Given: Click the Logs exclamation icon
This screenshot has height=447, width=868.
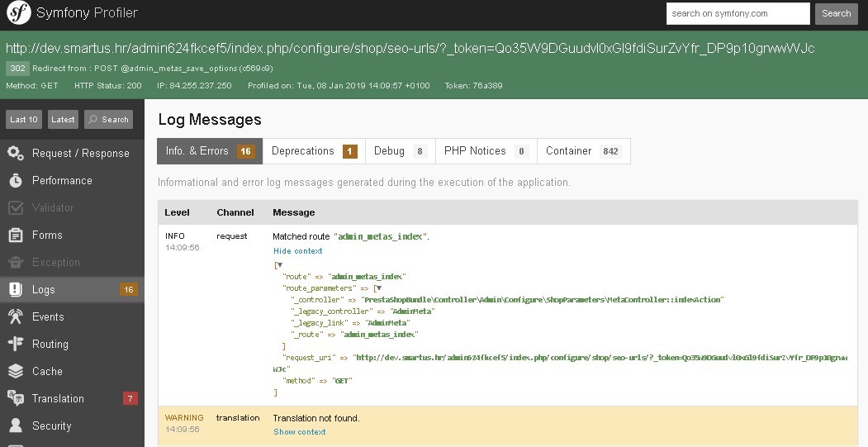Looking at the screenshot, I should (x=16, y=289).
